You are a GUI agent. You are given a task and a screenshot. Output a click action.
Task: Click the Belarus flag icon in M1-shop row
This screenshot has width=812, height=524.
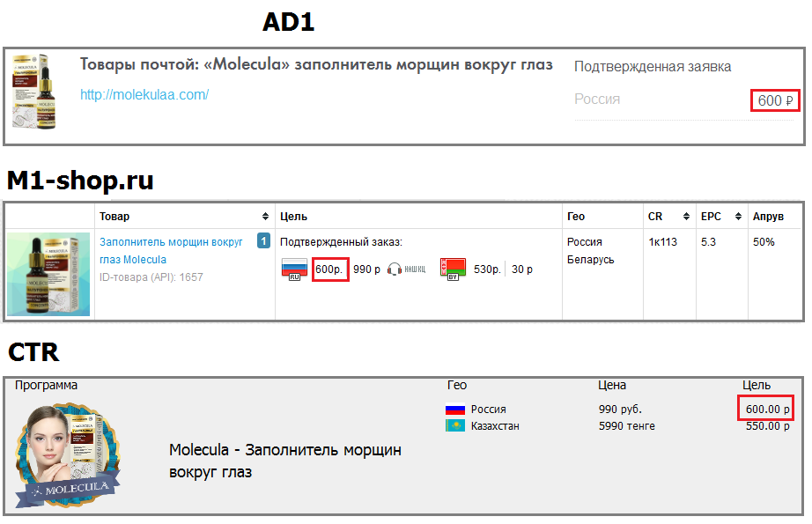coord(452,269)
